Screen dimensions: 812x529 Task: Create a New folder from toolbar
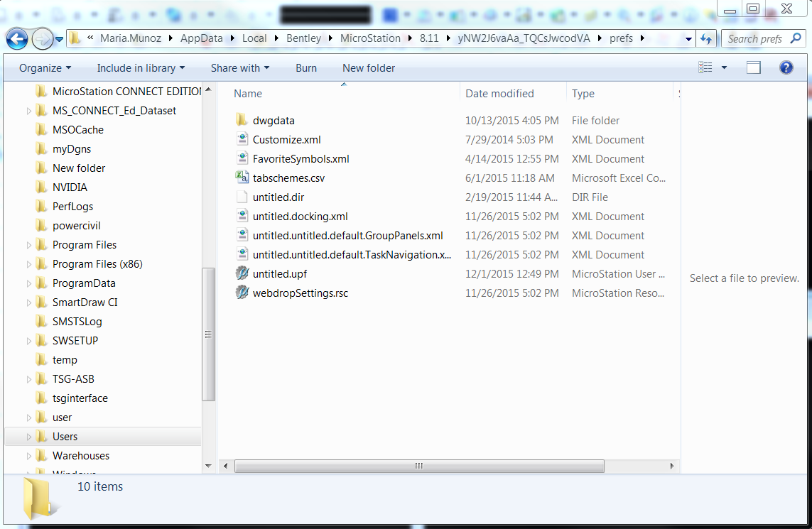click(369, 67)
